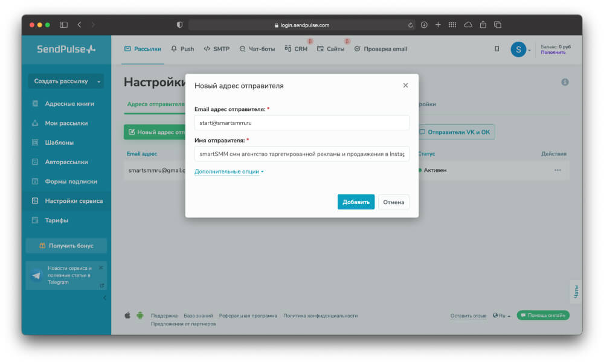
Task: Expand Дополнительные опции
Action: pos(229,171)
